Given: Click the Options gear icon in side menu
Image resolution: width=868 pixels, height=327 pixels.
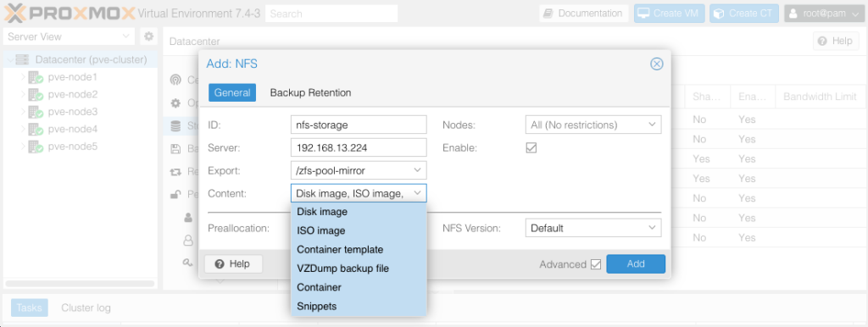Looking at the screenshot, I should click(x=175, y=103).
